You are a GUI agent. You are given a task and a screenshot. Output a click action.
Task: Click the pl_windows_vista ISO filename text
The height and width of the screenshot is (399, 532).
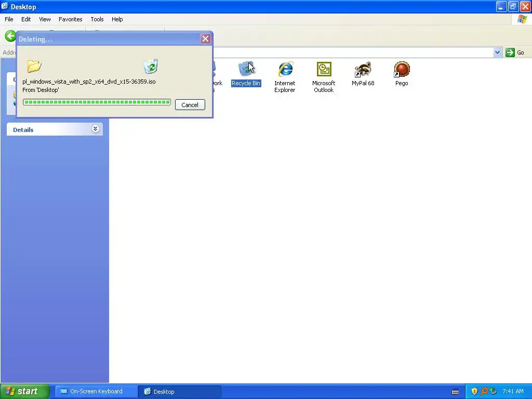tap(89, 82)
